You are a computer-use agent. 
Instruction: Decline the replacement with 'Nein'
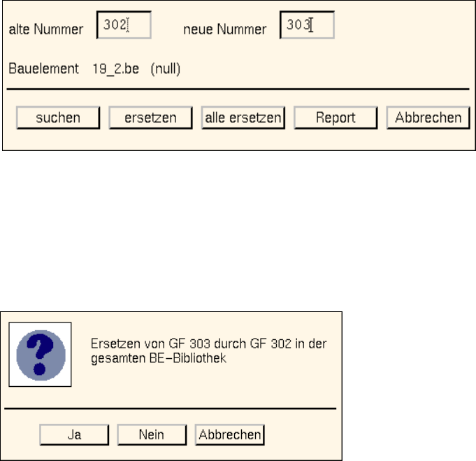tap(152, 435)
